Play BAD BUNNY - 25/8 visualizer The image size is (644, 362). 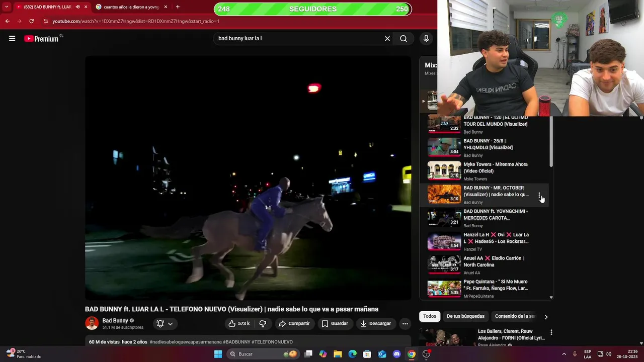[485, 147]
